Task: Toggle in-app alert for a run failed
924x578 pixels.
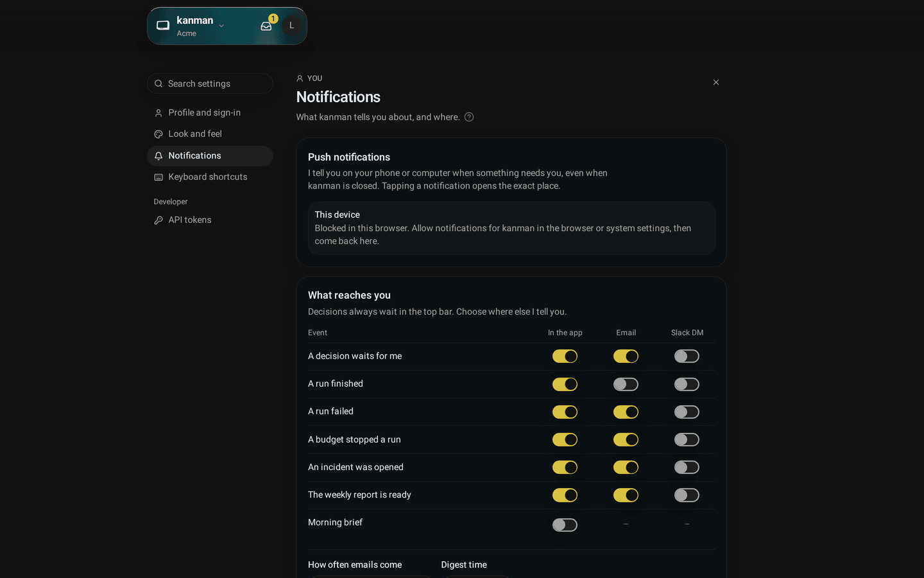Action: pos(565,412)
